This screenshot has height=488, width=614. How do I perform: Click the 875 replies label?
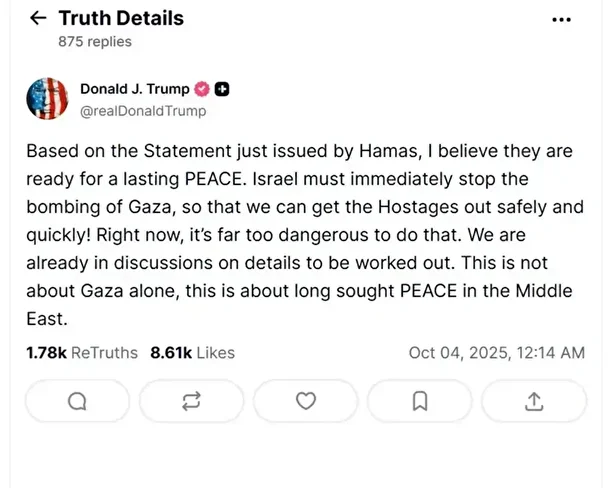tap(95, 42)
